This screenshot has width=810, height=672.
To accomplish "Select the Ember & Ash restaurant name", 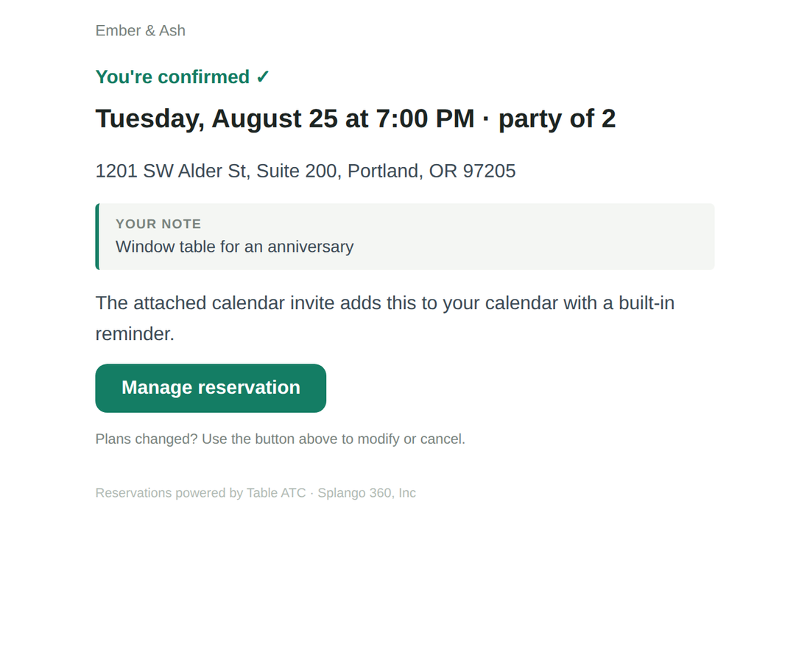I will tap(141, 31).
